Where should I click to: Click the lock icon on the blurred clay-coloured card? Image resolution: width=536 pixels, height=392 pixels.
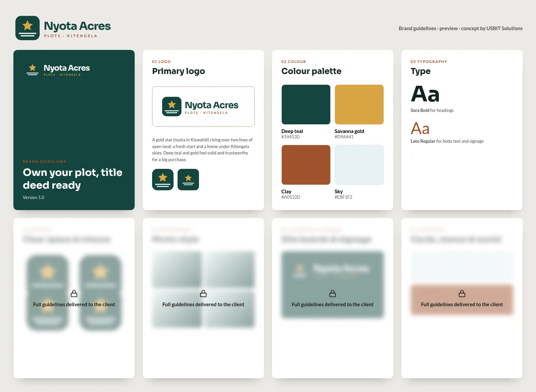coord(462,294)
